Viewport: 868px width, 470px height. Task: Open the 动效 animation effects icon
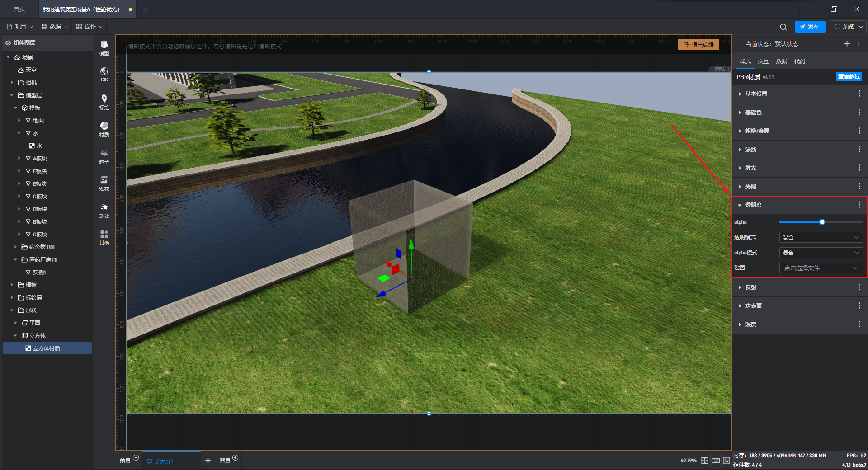pos(104,210)
